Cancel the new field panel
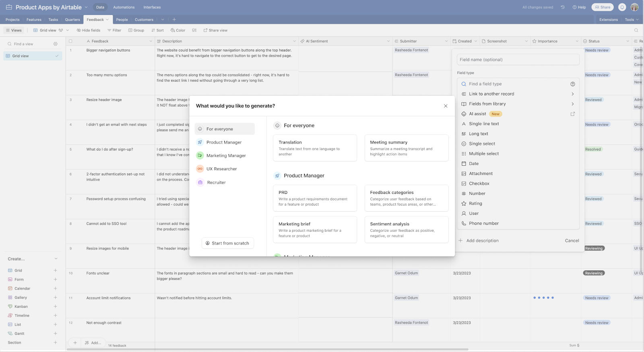 click(572, 241)
